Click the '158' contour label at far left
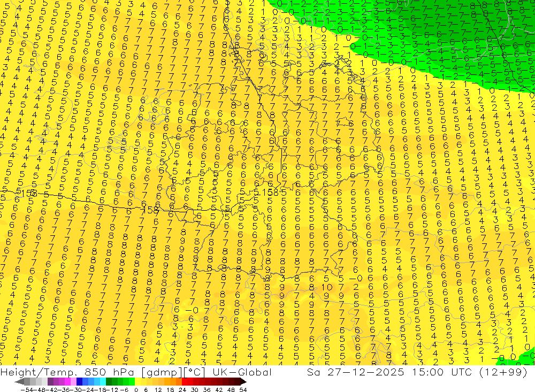Viewport: 535px width, 392px height. pos(28,193)
